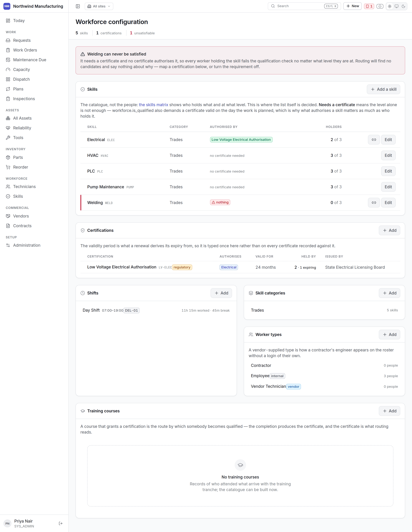This screenshot has height=532, width=412.
Task: Collapse the sidebar panel icon
Action: click(78, 6)
